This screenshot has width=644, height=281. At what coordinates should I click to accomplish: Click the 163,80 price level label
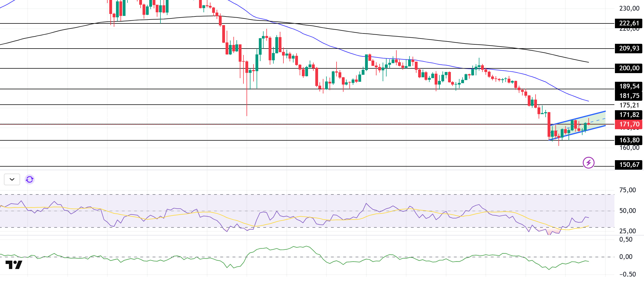(629, 140)
